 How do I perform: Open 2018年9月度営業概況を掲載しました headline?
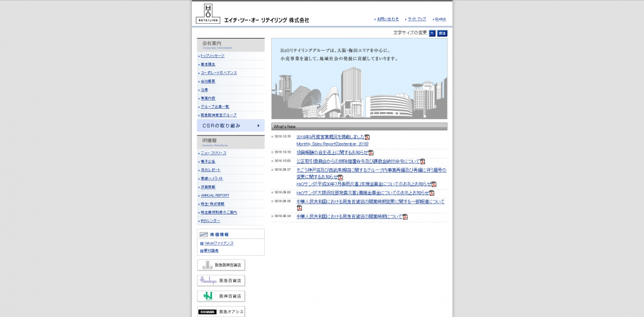pos(330,137)
